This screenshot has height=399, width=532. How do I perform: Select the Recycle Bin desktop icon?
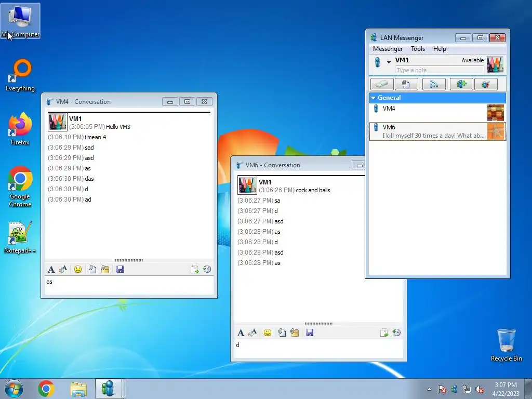(x=506, y=345)
